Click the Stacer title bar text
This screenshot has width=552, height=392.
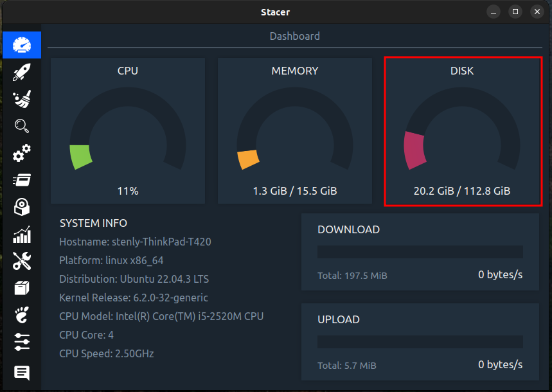[275, 12]
